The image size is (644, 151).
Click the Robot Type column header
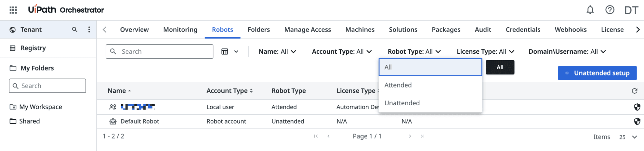click(289, 91)
